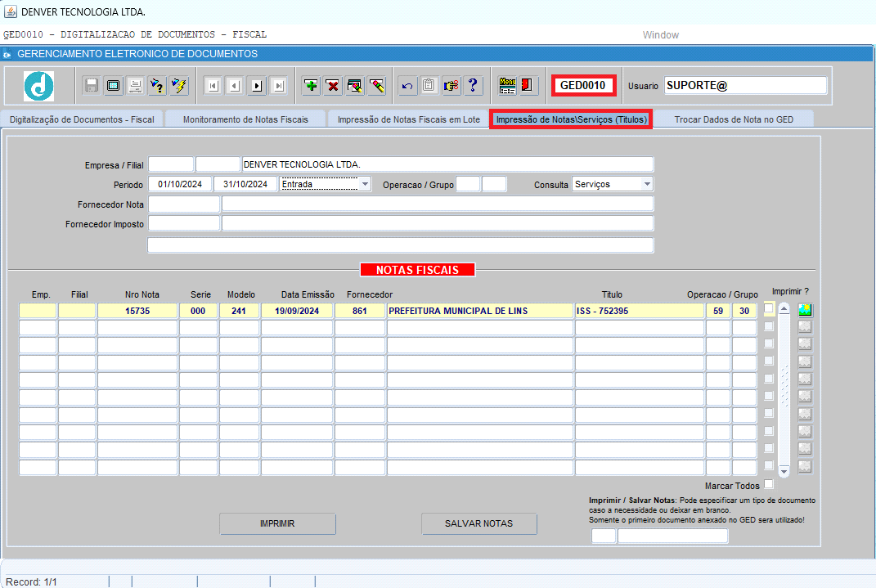Click the Denver 'd' logo
The image size is (876, 588).
coord(39,86)
